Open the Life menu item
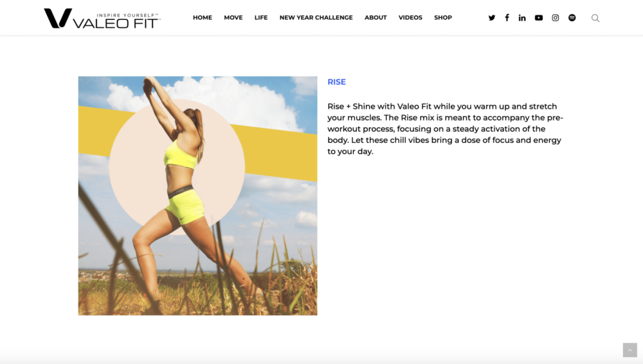The image size is (643, 364). [261, 17]
